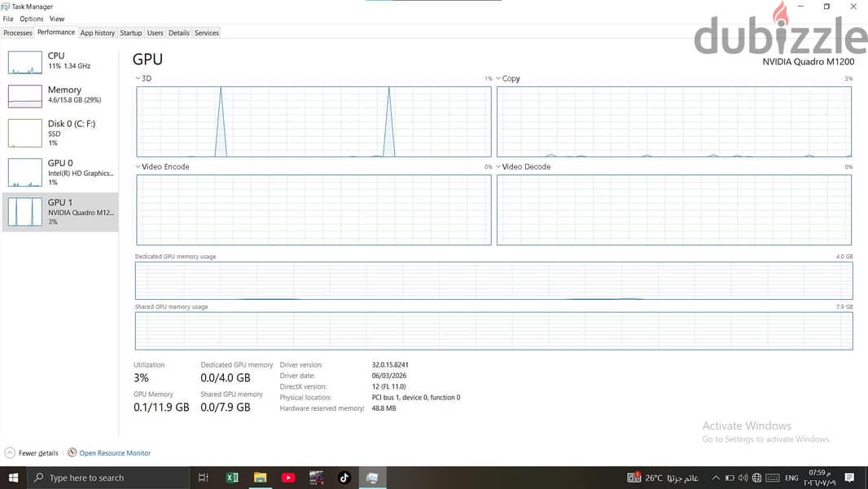The image size is (868, 489).
Task: Click the Shared GPU memory usage graph
Action: (x=493, y=331)
